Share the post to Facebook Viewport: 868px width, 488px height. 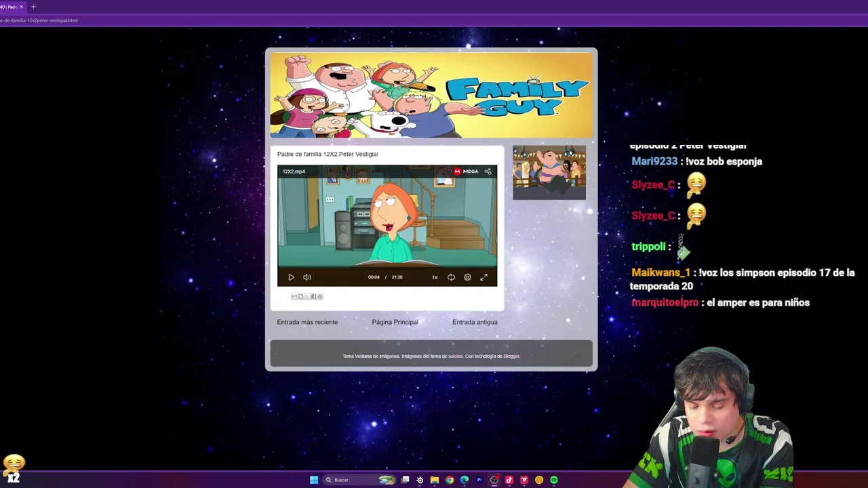313,296
